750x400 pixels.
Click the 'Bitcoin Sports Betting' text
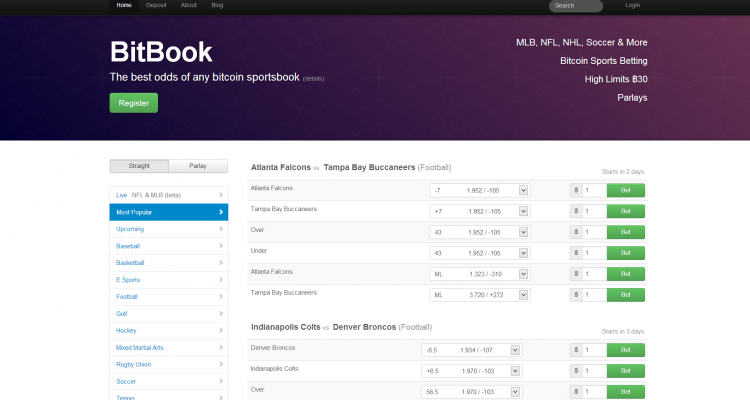click(x=604, y=61)
